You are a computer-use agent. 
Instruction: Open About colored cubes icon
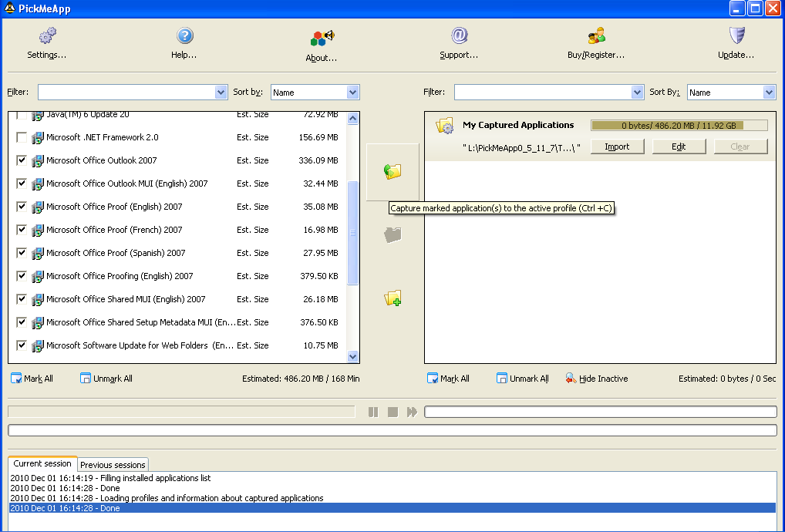click(322, 38)
